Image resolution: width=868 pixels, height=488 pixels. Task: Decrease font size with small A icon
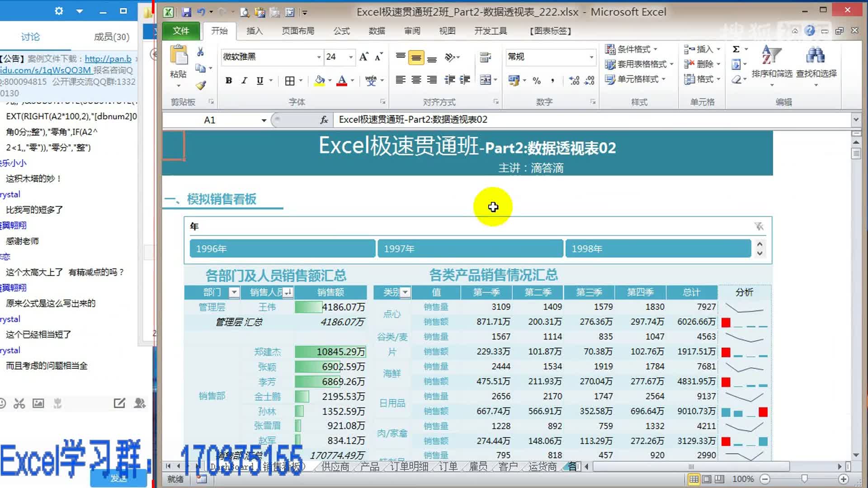click(x=379, y=56)
